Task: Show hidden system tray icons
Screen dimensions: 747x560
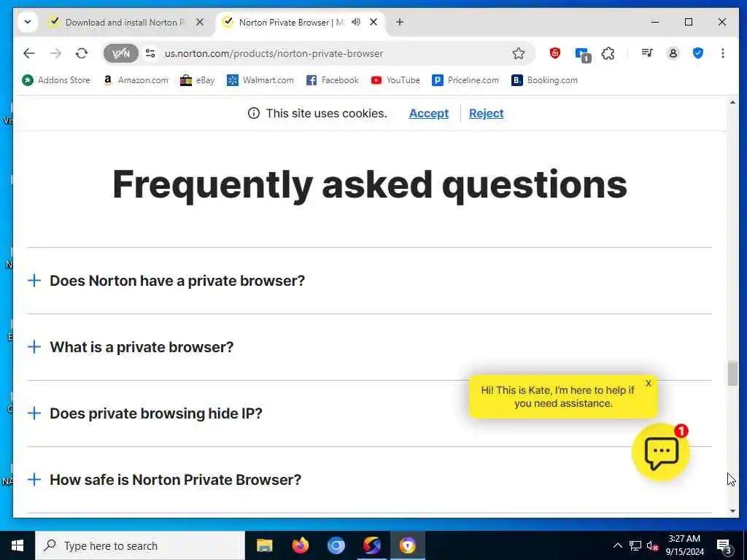Action: (617, 545)
